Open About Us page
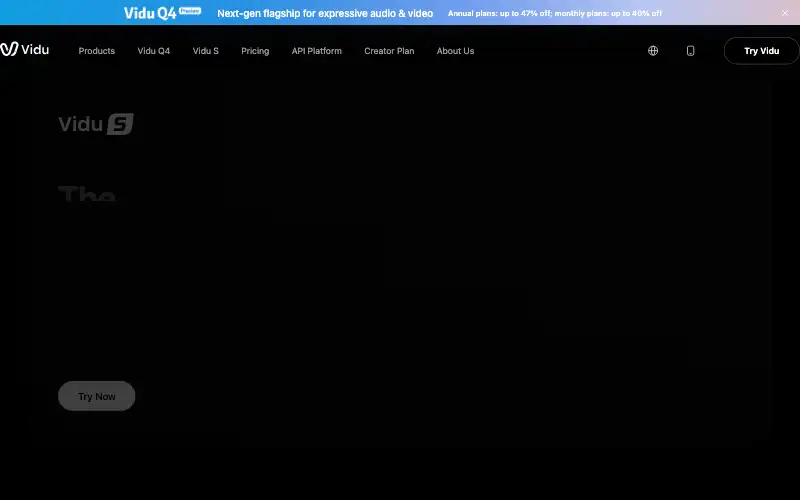This screenshot has height=500, width=800. coord(455,51)
